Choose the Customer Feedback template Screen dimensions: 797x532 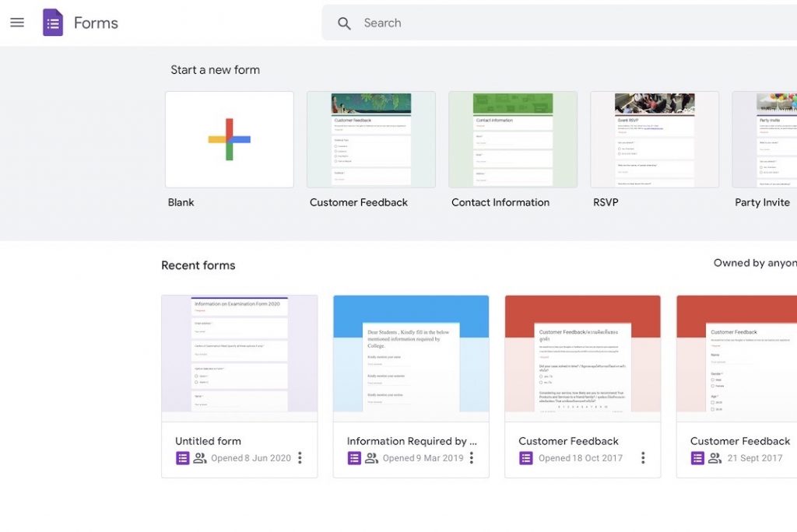point(371,140)
